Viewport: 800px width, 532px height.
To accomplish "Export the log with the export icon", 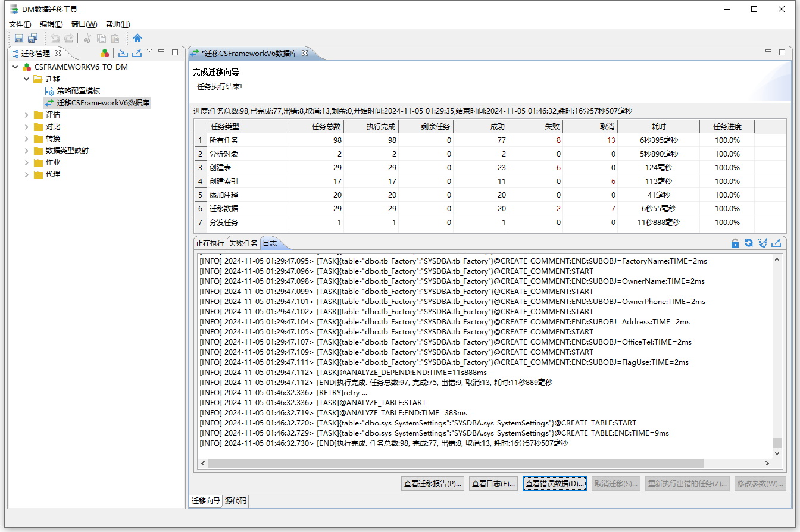I will (776, 243).
